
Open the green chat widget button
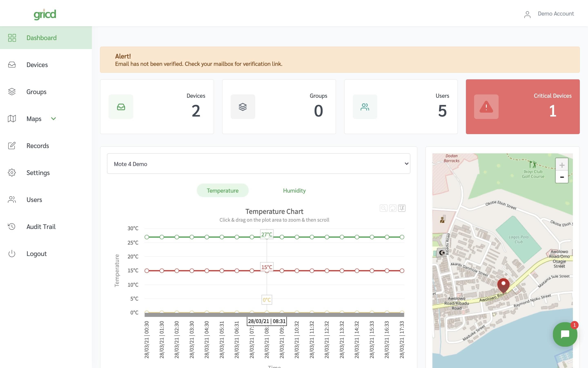pos(565,334)
